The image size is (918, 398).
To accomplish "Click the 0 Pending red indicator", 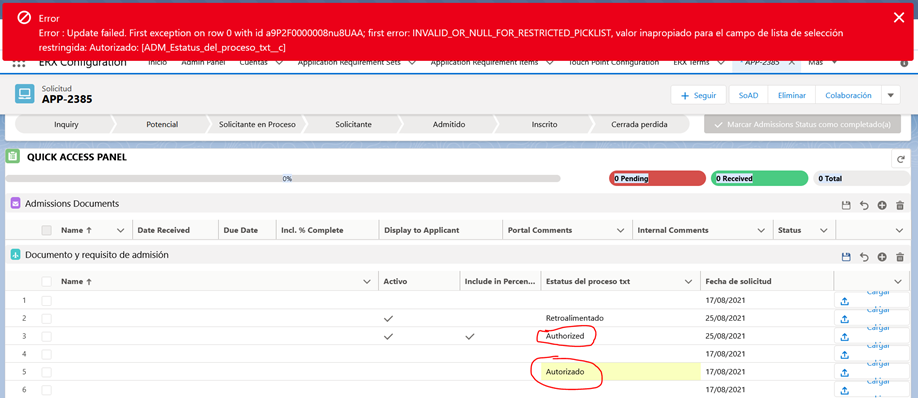I will (x=657, y=179).
